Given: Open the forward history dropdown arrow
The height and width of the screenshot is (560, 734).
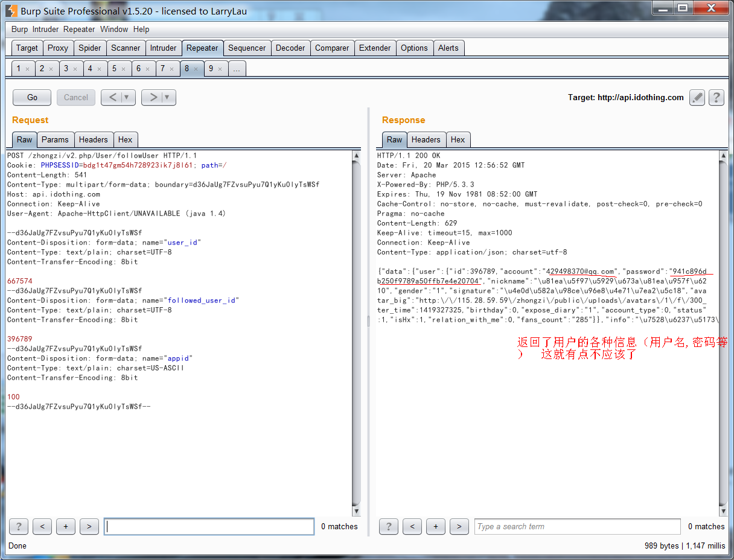Looking at the screenshot, I should point(168,97).
